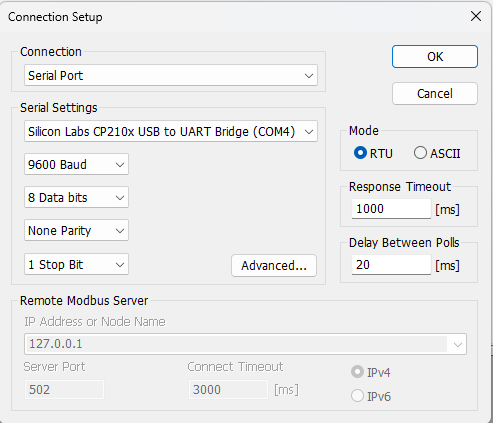Click the IP Address or Node Name label
The width and height of the screenshot is (493, 423).
point(95,322)
